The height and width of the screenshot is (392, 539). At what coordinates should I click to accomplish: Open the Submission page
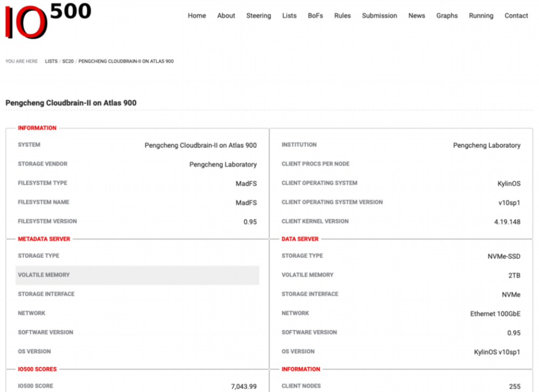tap(379, 16)
